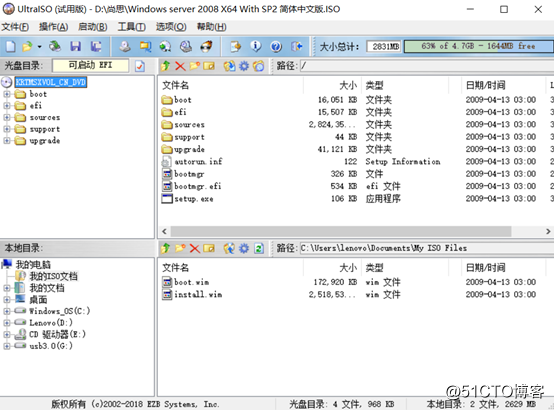The height and width of the screenshot is (410, 554).
Task: Click the Extract icon in disc pane
Action: click(x=229, y=66)
